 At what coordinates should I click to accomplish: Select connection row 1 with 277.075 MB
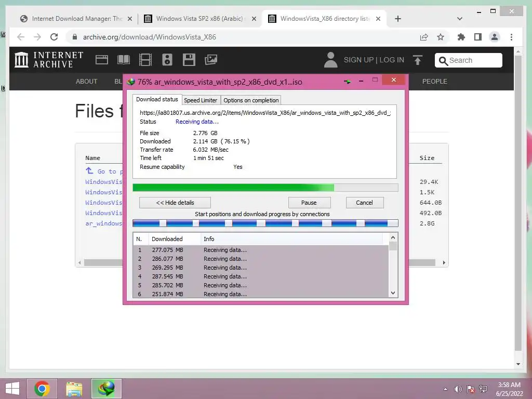(261, 250)
